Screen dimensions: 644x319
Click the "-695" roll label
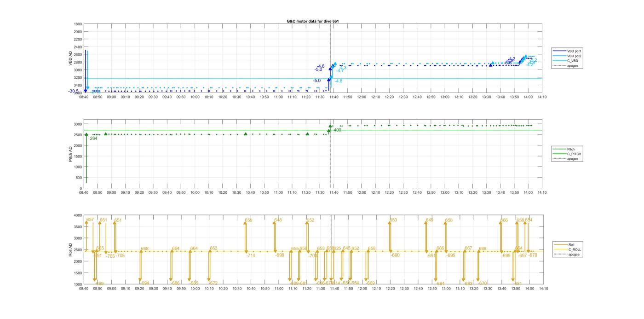(451, 255)
